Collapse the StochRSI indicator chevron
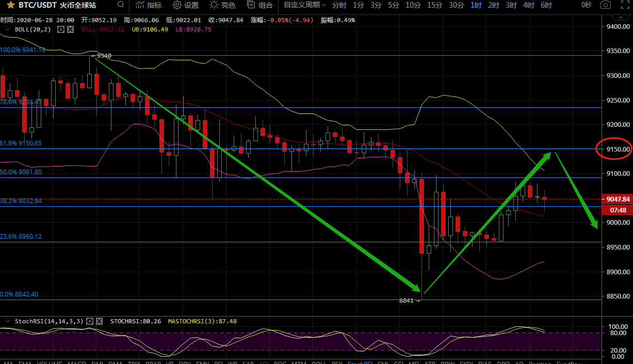Viewport: 633px width, 364px height. tap(7, 321)
